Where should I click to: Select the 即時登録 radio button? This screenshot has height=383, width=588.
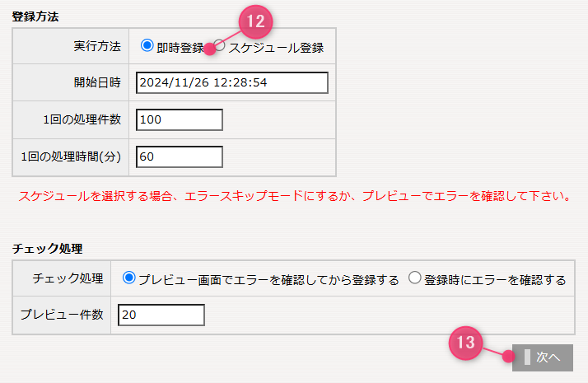click(x=147, y=46)
